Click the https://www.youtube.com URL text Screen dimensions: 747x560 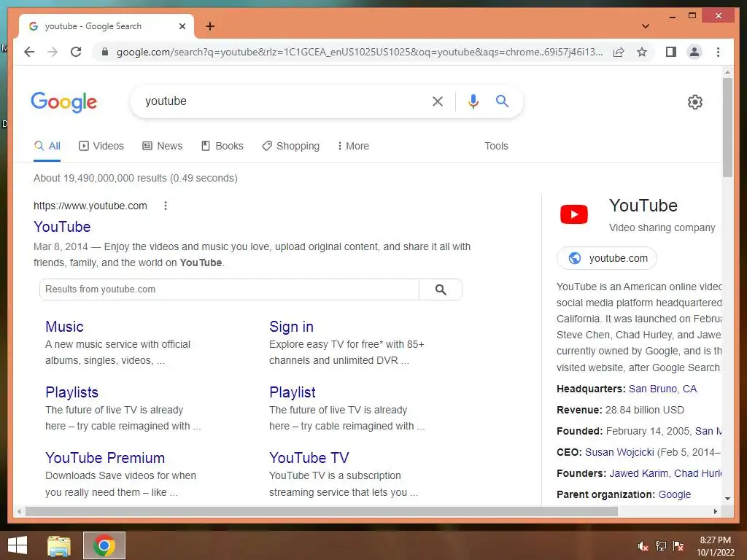(x=90, y=206)
